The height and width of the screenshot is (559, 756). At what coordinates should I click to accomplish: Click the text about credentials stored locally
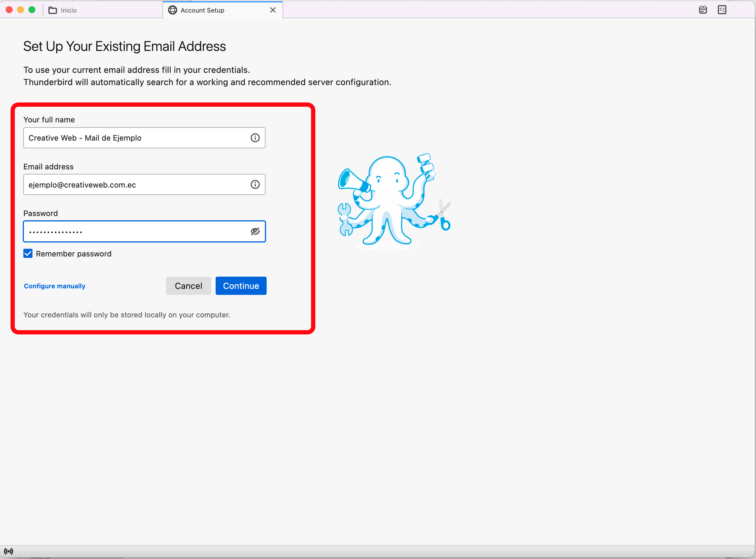click(127, 315)
